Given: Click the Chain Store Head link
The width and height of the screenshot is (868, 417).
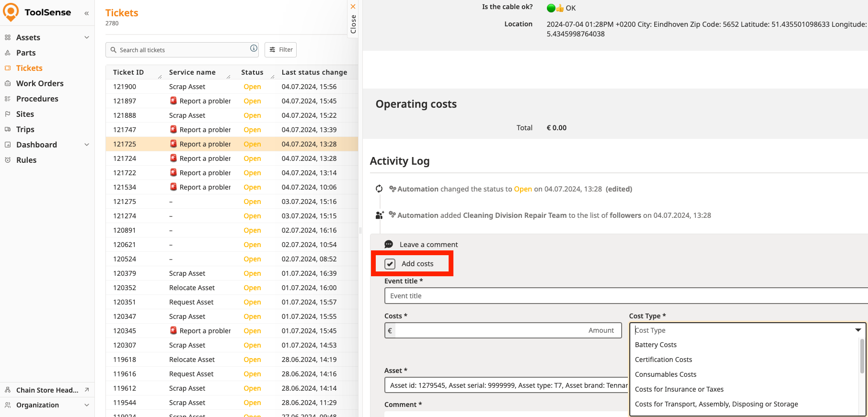Looking at the screenshot, I should click(x=47, y=390).
